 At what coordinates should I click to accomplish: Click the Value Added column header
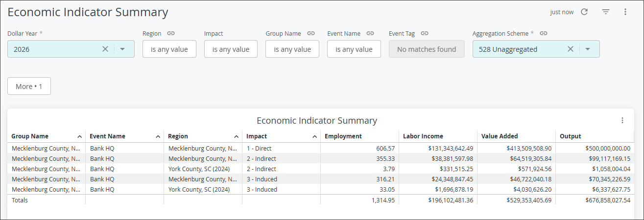[516, 136]
